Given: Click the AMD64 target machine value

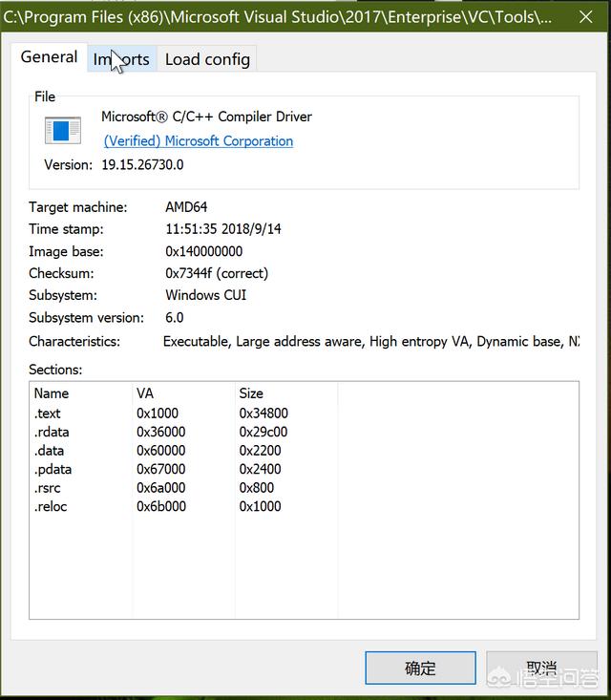Looking at the screenshot, I should point(186,207).
